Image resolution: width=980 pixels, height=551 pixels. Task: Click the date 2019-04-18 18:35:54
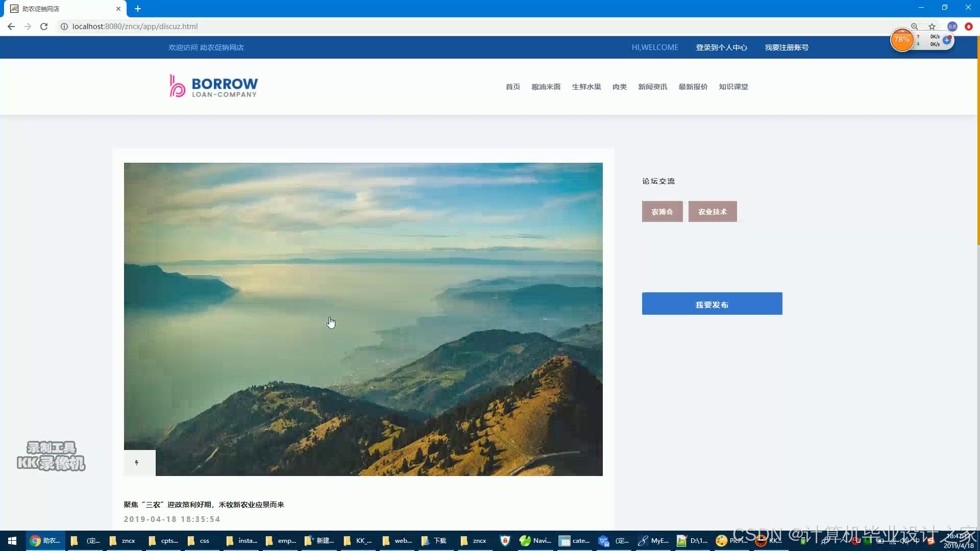(172, 519)
